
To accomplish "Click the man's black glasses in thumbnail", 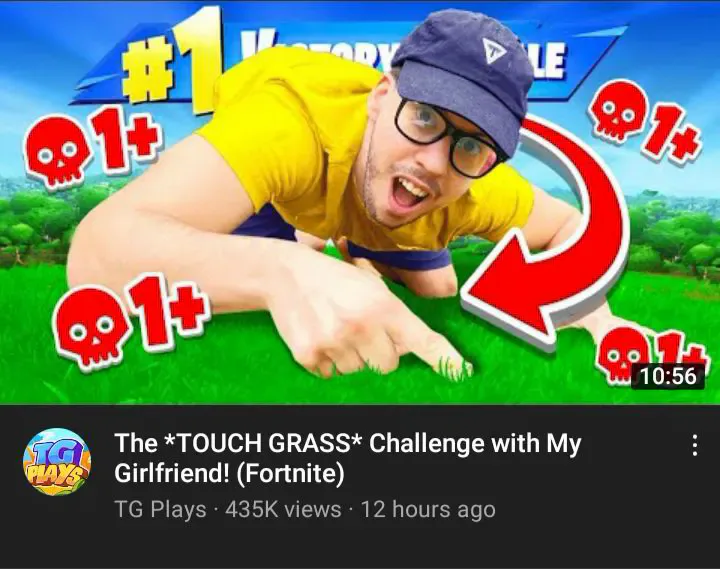I will click(x=450, y=137).
